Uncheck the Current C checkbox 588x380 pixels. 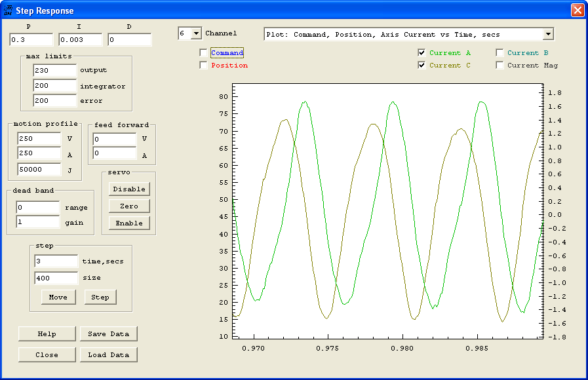point(422,66)
